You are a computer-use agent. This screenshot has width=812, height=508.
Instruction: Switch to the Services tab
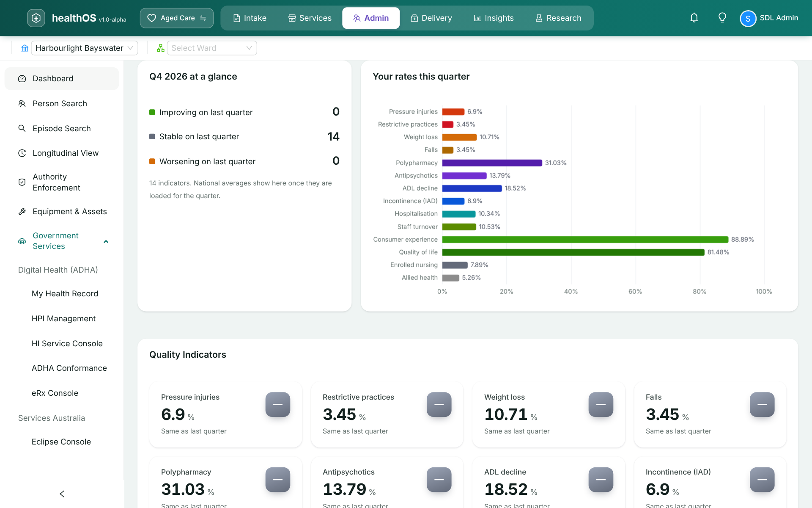[310, 18]
